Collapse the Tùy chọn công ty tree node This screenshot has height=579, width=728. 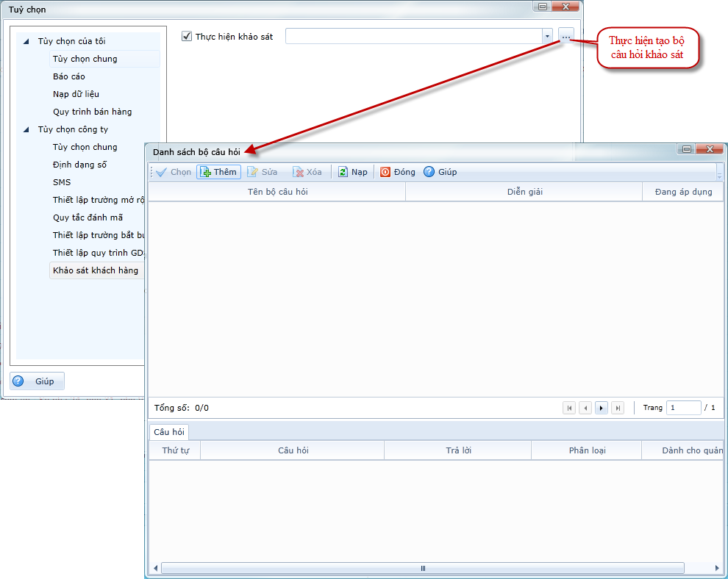click(x=27, y=130)
